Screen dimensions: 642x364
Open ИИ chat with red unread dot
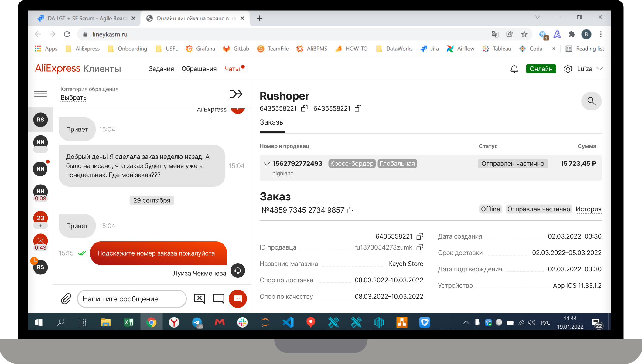(x=40, y=169)
